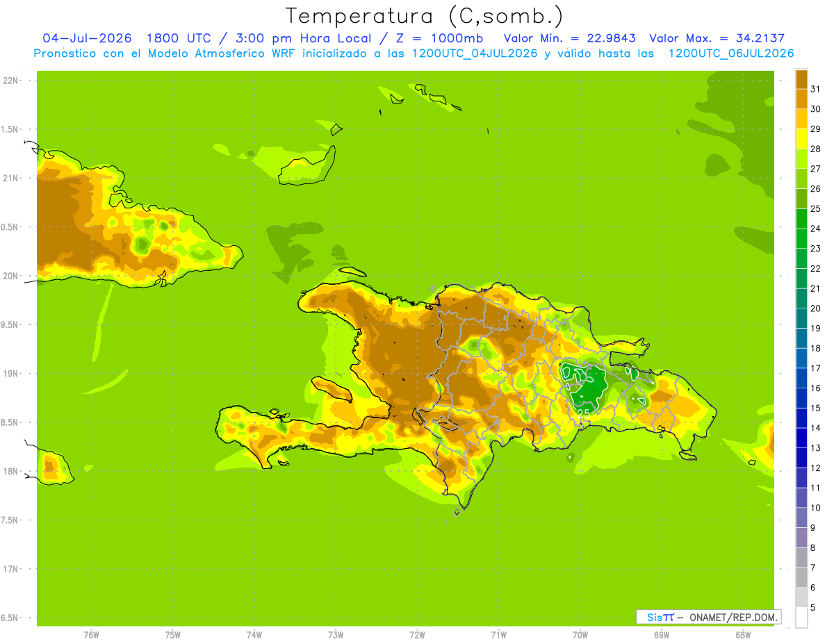Click the 'Z = 1000mb' level text
The image size is (834, 644).
click(443, 38)
